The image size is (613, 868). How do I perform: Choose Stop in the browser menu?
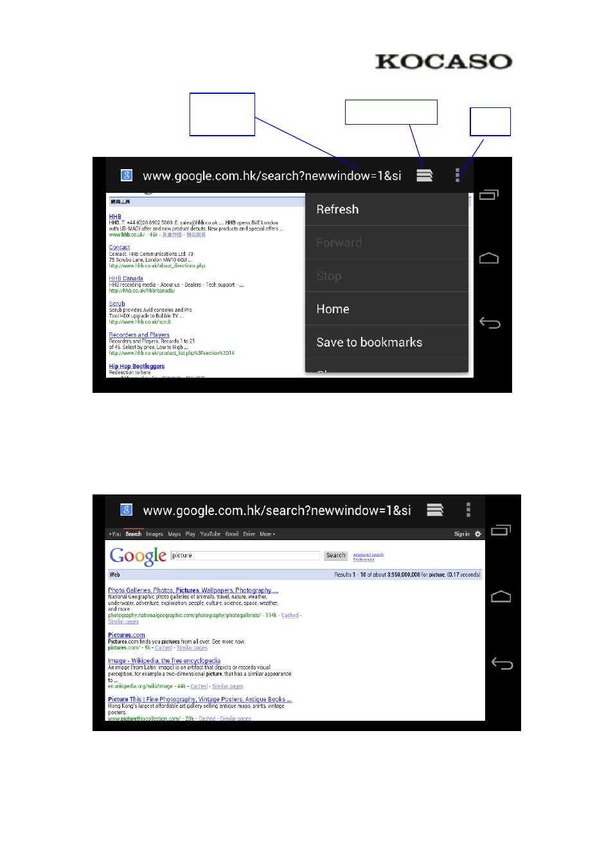point(387,276)
